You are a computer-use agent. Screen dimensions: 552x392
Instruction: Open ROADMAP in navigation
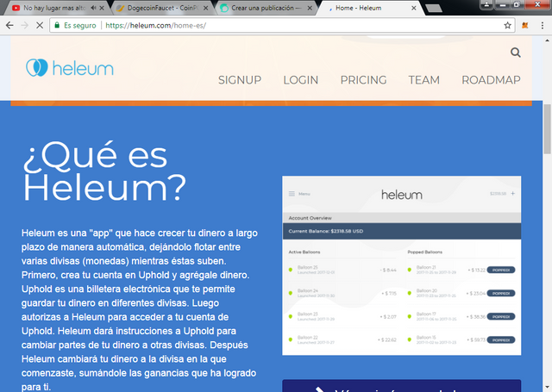491,80
